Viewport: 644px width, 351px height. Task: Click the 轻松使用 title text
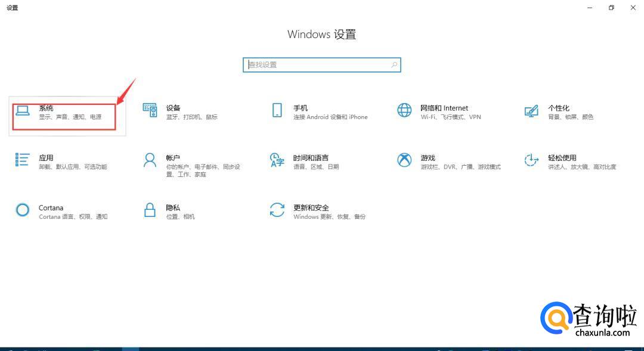pos(562,158)
